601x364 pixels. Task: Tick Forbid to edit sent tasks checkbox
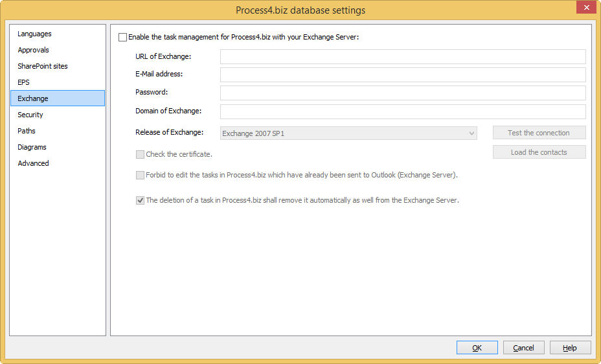(x=141, y=175)
